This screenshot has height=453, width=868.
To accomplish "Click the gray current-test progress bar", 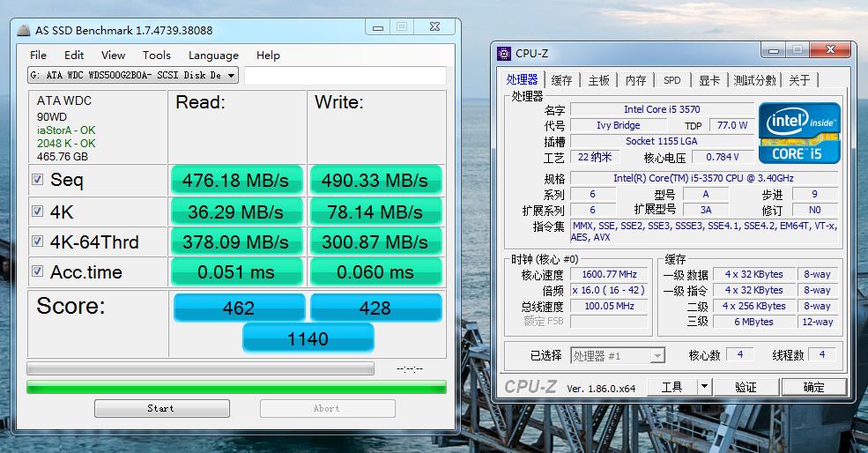I will (200, 368).
